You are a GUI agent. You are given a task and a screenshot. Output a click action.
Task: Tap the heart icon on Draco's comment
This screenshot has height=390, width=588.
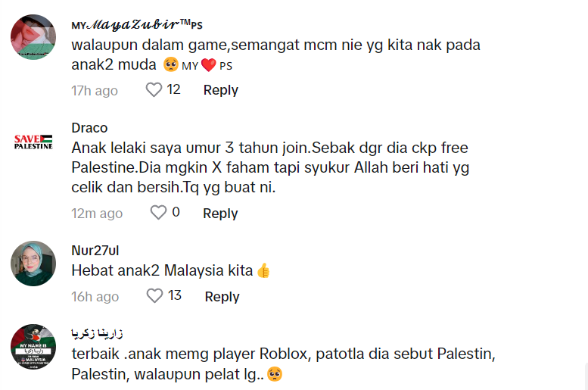[x=158, y=213]
